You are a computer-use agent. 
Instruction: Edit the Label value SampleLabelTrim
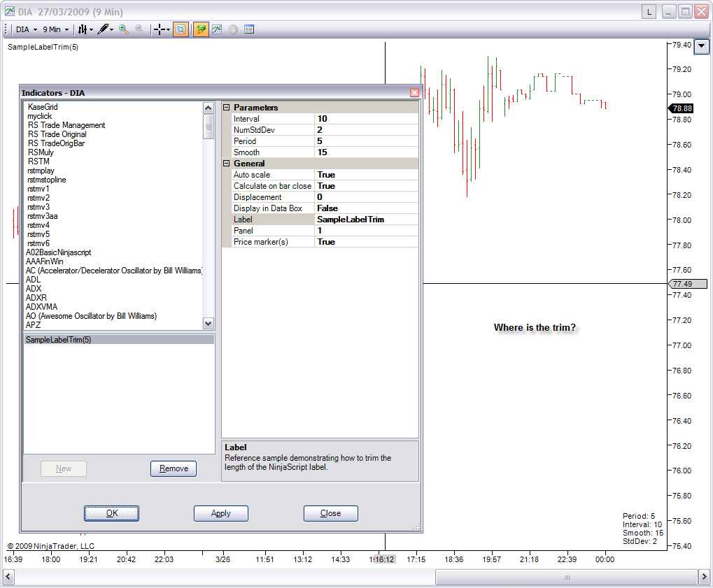[366, 220]
